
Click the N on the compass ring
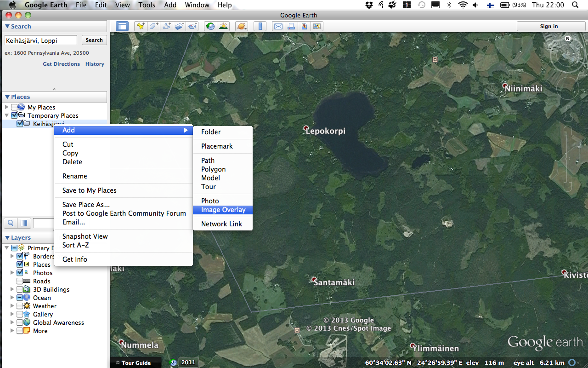(568, 39)
